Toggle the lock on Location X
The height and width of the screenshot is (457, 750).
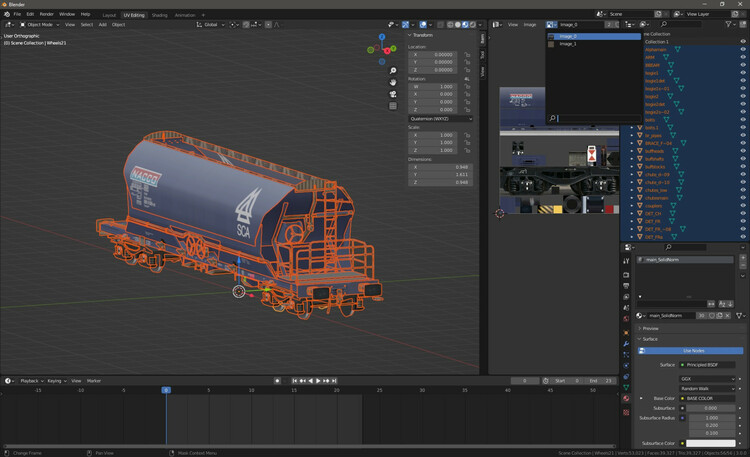[467, 55]
